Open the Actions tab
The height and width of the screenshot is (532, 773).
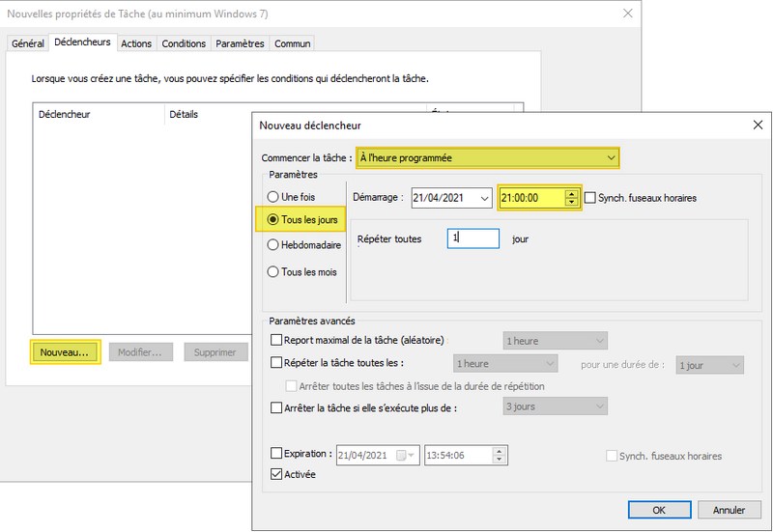[136, 43]
